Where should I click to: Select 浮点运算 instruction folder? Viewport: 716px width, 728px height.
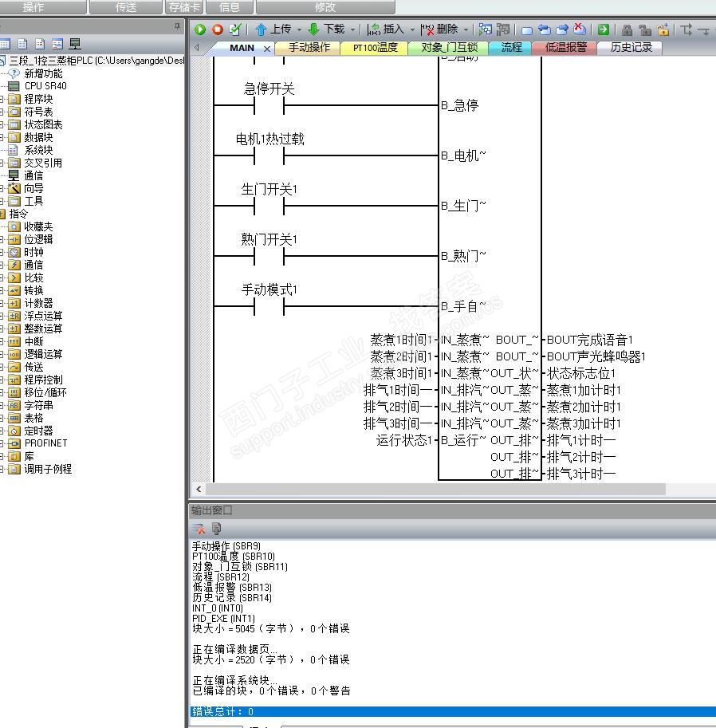43,316
